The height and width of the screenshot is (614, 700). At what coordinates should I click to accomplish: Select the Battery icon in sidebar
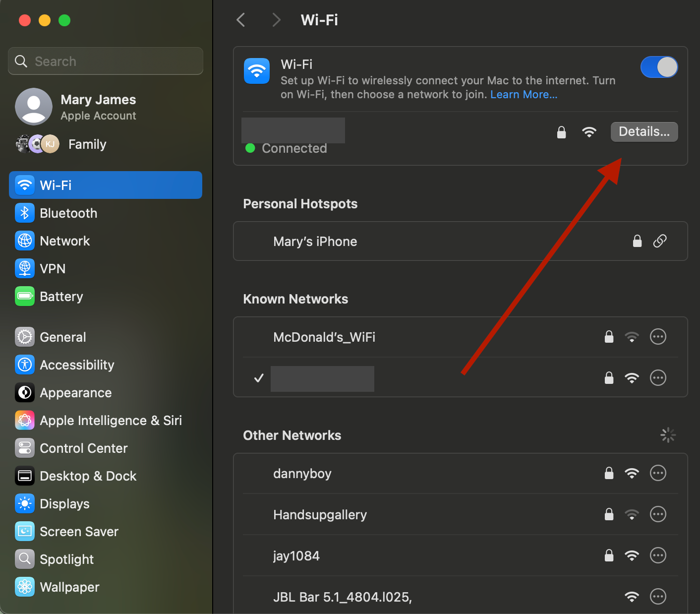[x=25, y=297]
